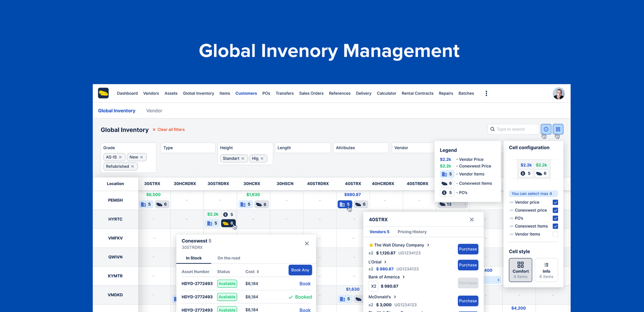Open the Vendor filter dropdown
The height and width of the screenshot is (312, 644).
pyautogui.click(x=413, y=148)
